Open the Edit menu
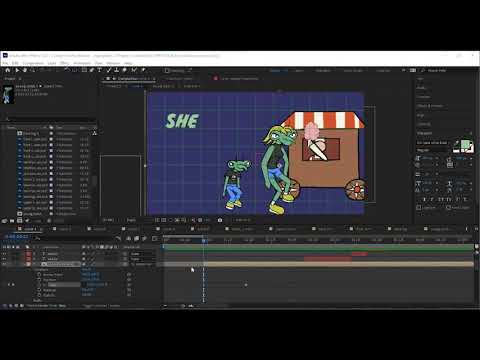Screen dimensions: 480x360 [15, 63]
